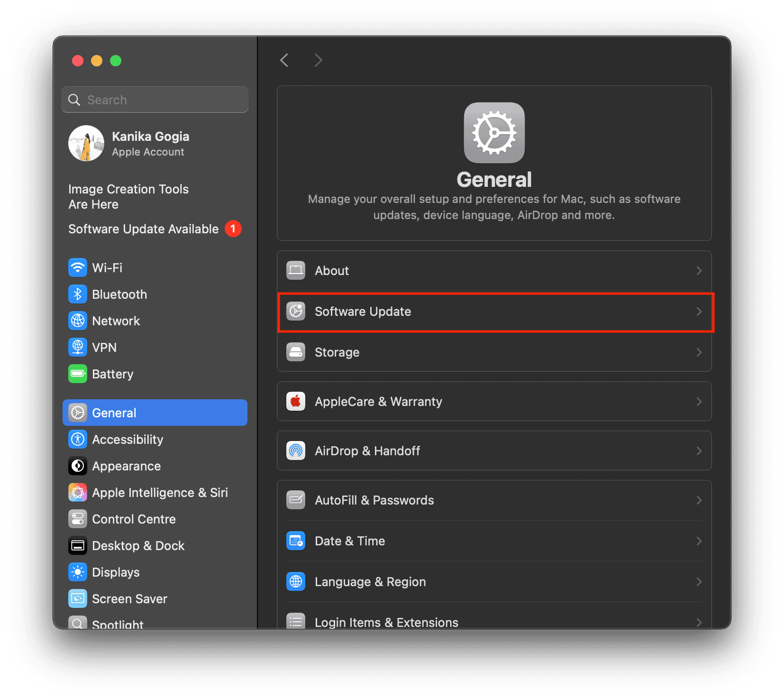784x699 pixels.
Task: Click the Software Update Available notification
Action: 143,229
